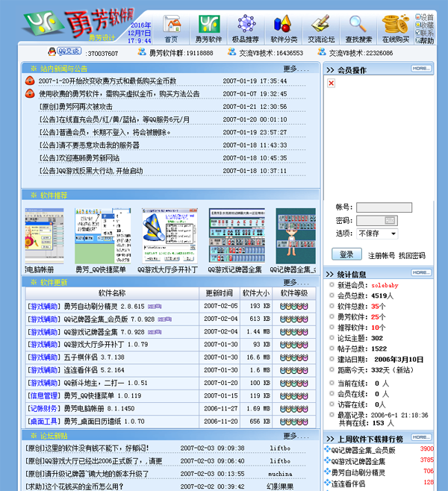Open the 软件分类 shapes icon
This screenshot has height=491, width=448.
[283, 24]
